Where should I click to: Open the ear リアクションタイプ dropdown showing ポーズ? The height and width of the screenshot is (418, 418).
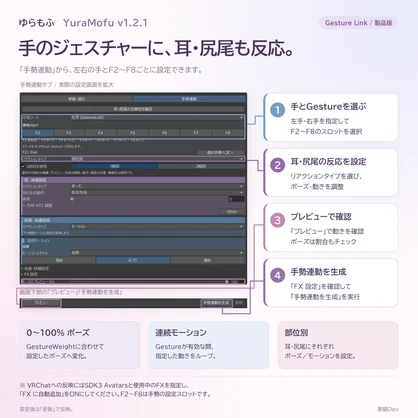tap(157, 186)
